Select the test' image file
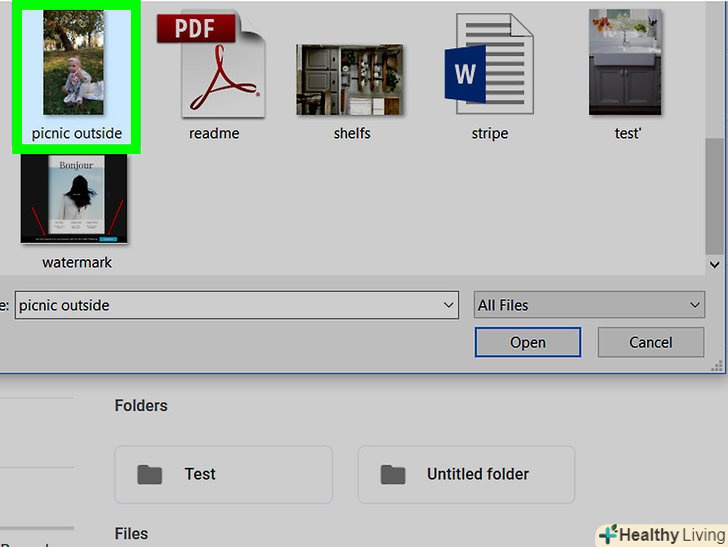Viewport: 728px width, 547px height. [x=625, y=62]
